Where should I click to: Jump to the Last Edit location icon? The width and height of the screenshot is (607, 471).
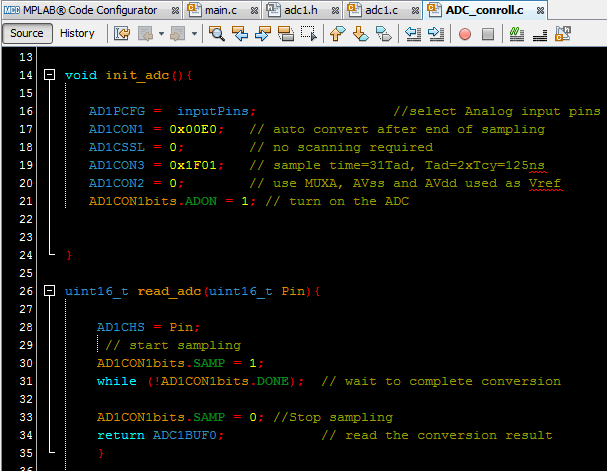click(x=122, y=34)
